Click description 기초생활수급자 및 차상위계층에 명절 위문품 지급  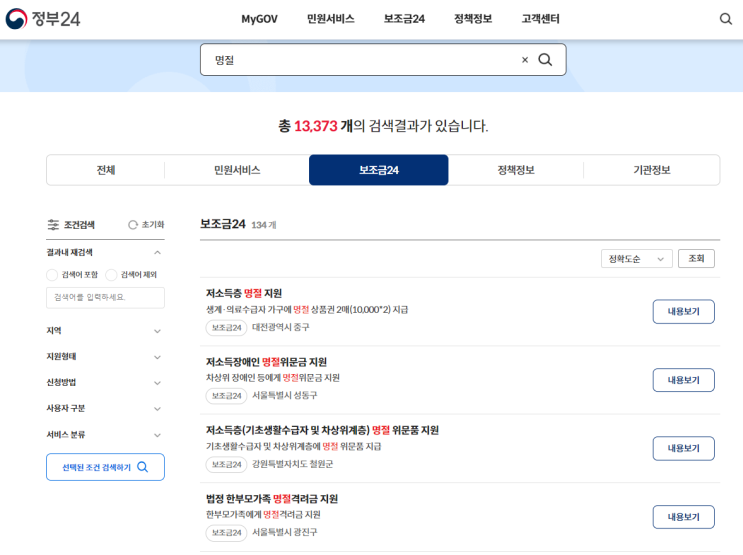(293, 446)
